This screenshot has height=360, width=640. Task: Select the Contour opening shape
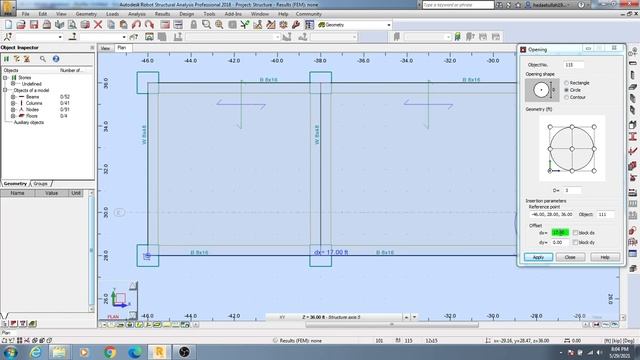[567, 97]
